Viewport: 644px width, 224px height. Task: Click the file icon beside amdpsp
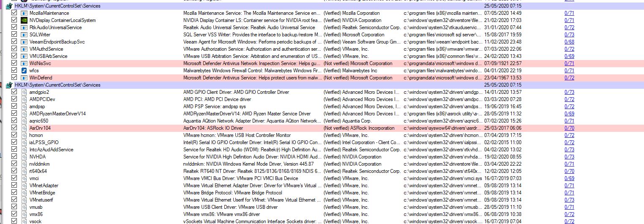[25, 107]
